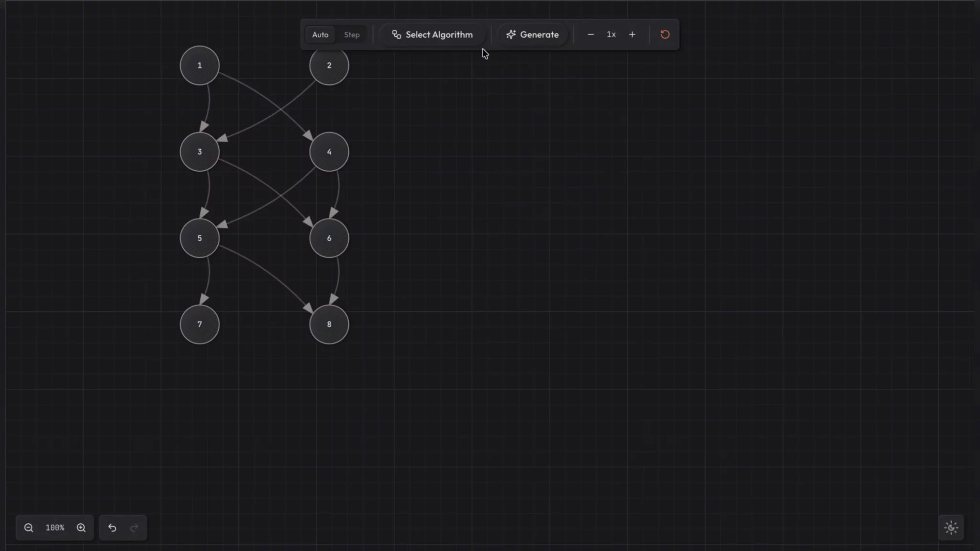980x551 pixels.
Task: Click the reset visualization icon
Action: [665, 34]
